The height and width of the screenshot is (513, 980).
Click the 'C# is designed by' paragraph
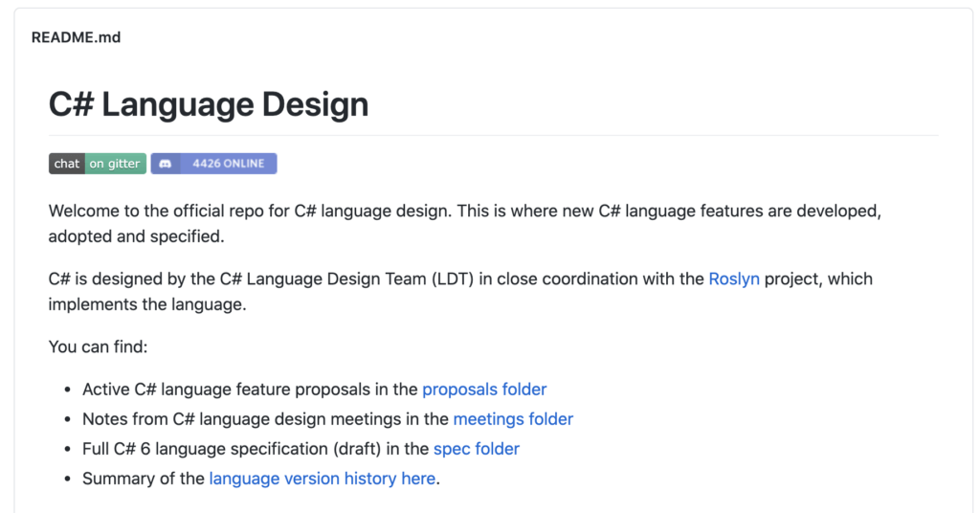[460, 292]
